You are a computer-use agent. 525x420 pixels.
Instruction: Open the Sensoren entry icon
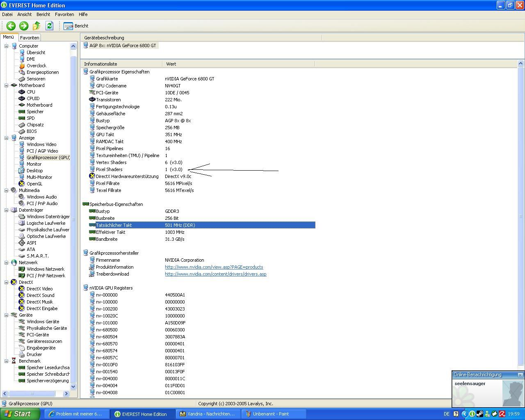22,79
